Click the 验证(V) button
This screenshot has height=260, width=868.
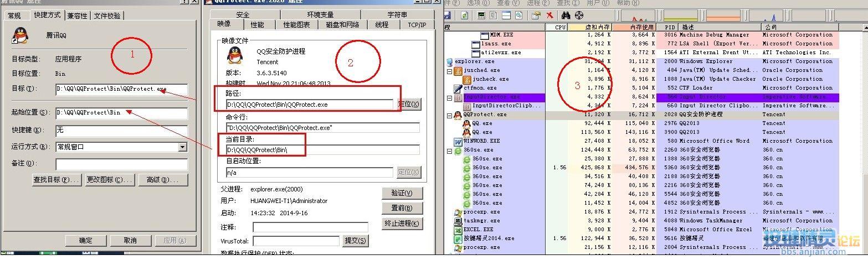click(x=402, y=193)
